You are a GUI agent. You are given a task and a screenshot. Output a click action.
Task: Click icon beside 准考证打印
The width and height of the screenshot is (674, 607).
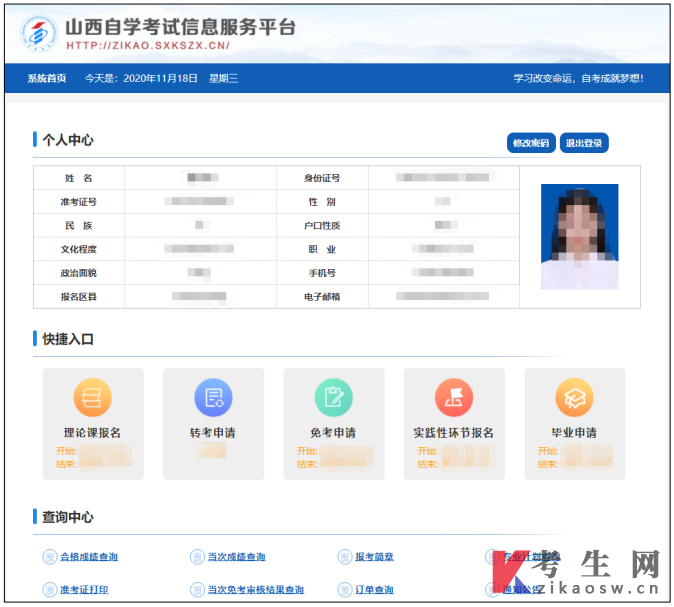click(50, 589)
